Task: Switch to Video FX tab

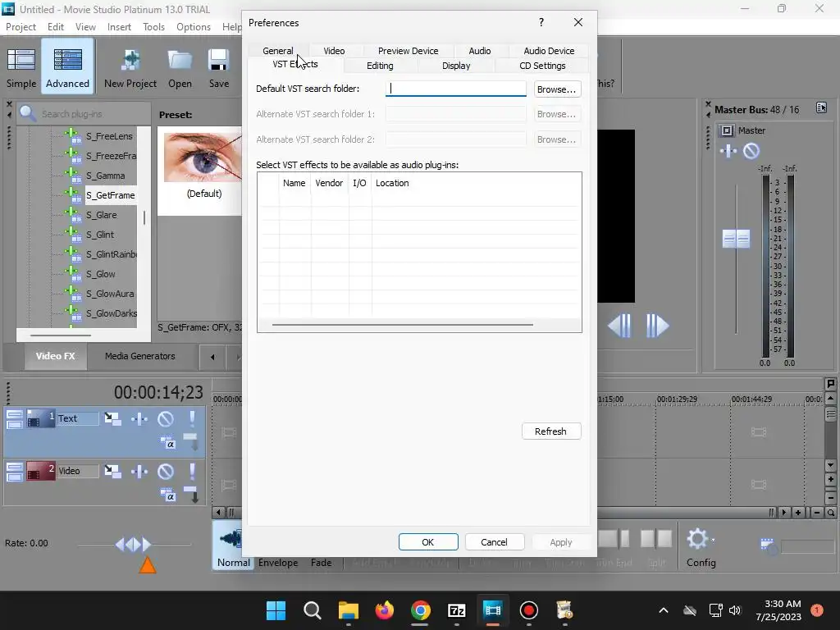Action: pos(55,356)
